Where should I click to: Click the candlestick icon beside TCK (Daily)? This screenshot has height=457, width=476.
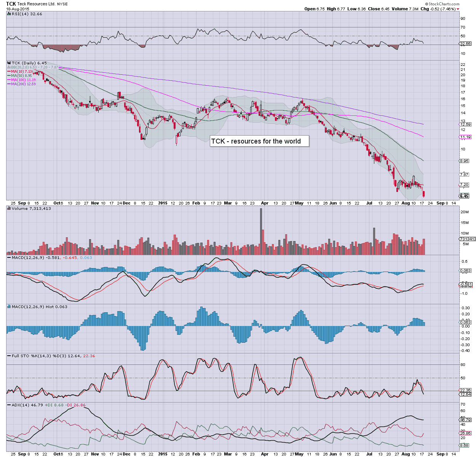pos(9,63)
